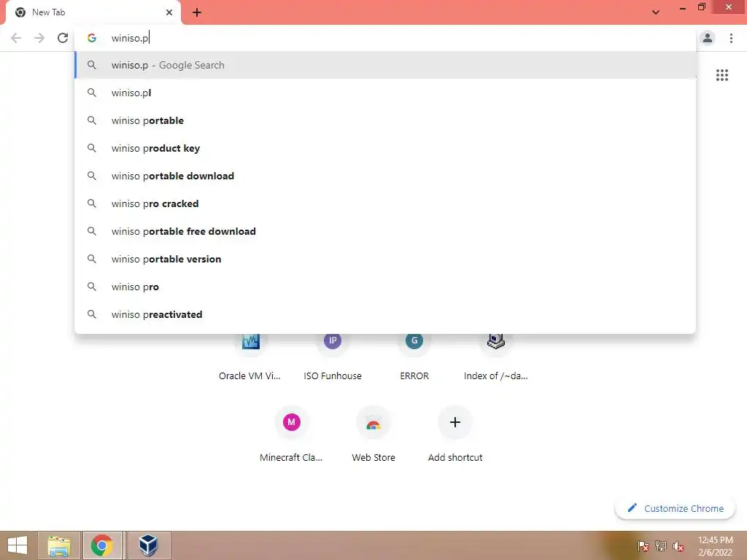Open the Index of /~da... shortcut

pyautogui.click(x=496, y=357)
